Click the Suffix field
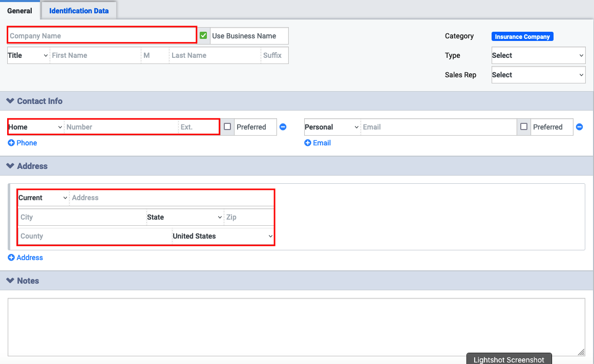The height and width of the screenshot is (364, 594). [x=274, y=55]
